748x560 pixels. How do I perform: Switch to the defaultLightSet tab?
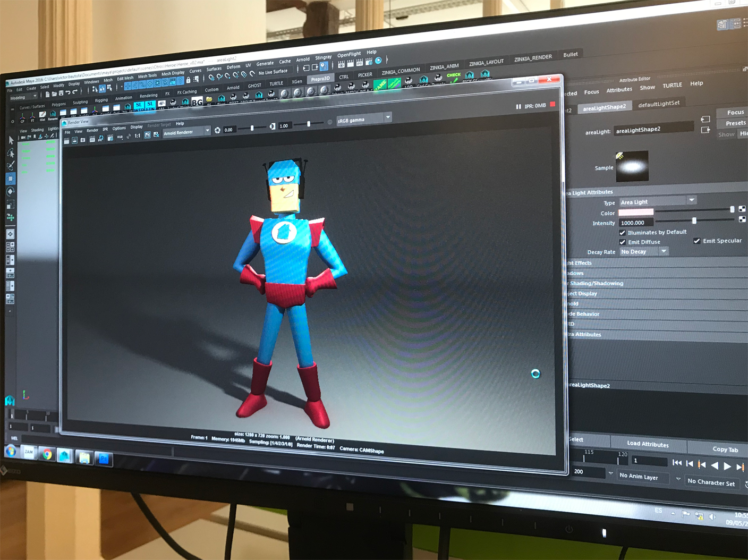659,104
